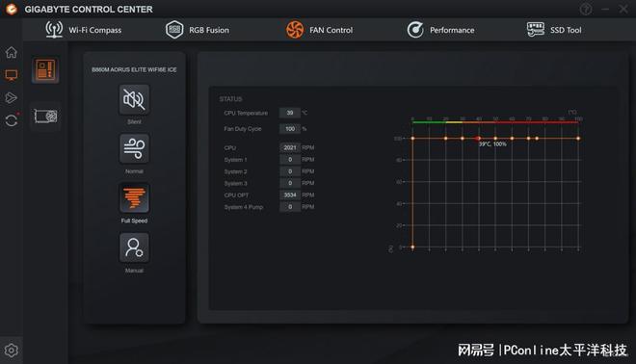Choose the Manual fan profile icon

click(x=134, y=247)
